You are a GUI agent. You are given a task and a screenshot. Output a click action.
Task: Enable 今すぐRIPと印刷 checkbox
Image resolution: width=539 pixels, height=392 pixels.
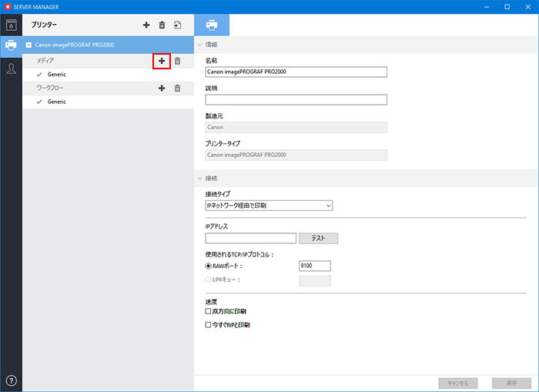point(208,325)
